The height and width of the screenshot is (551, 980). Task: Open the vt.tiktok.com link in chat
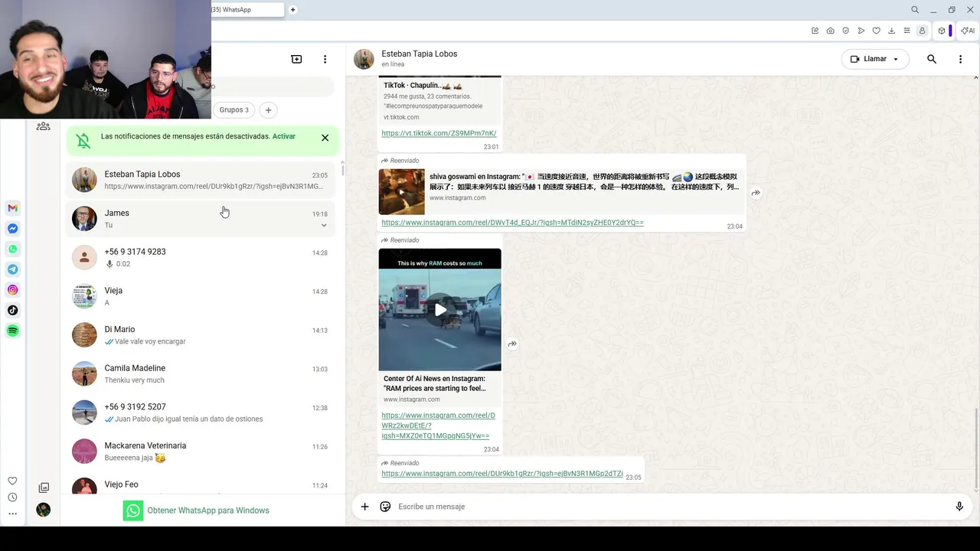[x=439, y=133]
